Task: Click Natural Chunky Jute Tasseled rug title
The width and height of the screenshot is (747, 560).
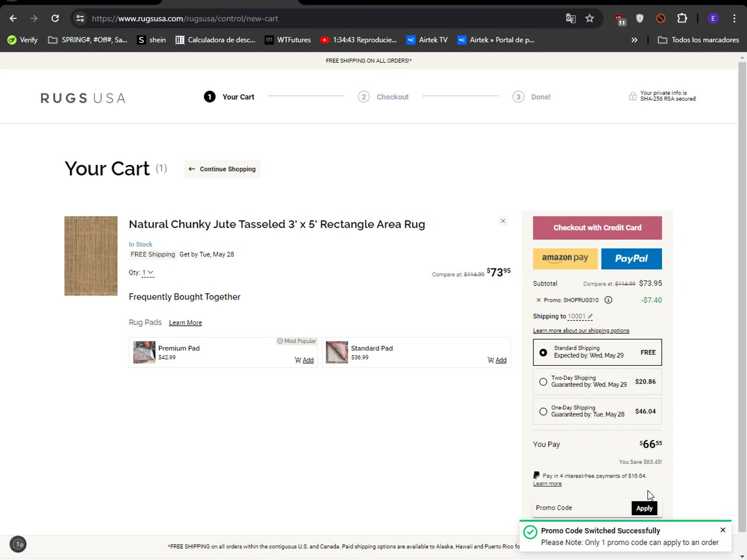Action: point(277,224)
